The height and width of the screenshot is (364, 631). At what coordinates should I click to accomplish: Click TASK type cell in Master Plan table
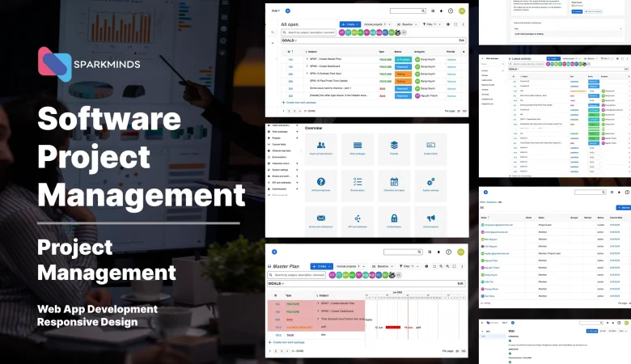290,335
